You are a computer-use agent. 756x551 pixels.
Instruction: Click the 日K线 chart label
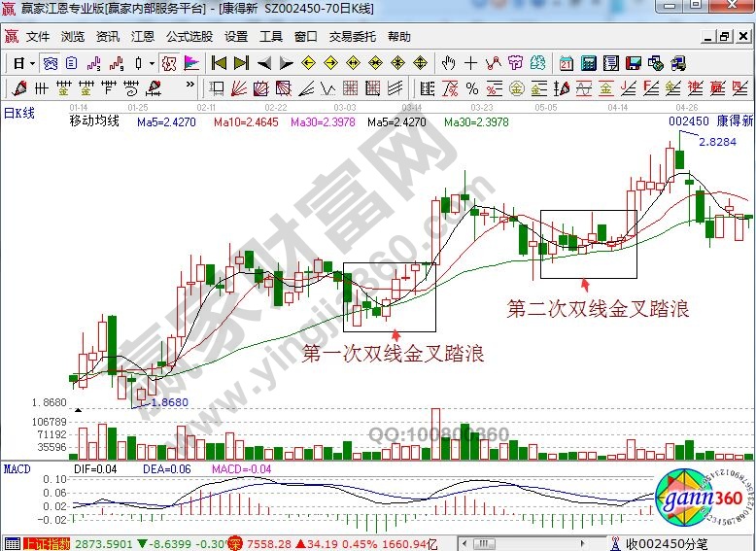[18, 114]
